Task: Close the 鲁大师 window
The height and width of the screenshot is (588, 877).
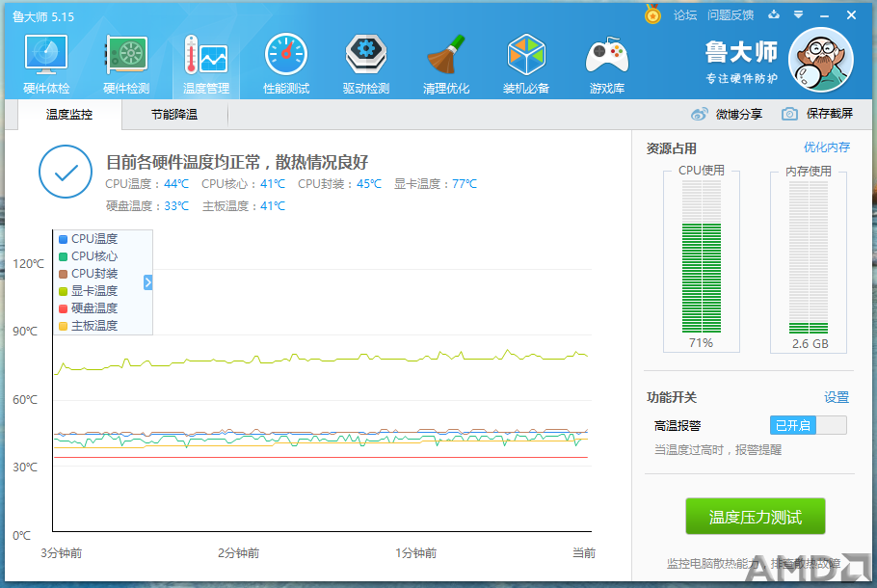Action: click(x=851, y=15)
